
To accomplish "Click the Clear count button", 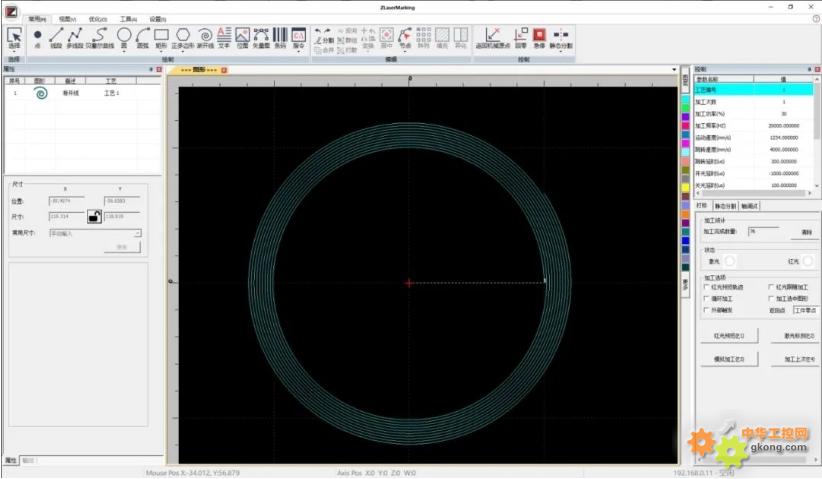I will 806,232.
